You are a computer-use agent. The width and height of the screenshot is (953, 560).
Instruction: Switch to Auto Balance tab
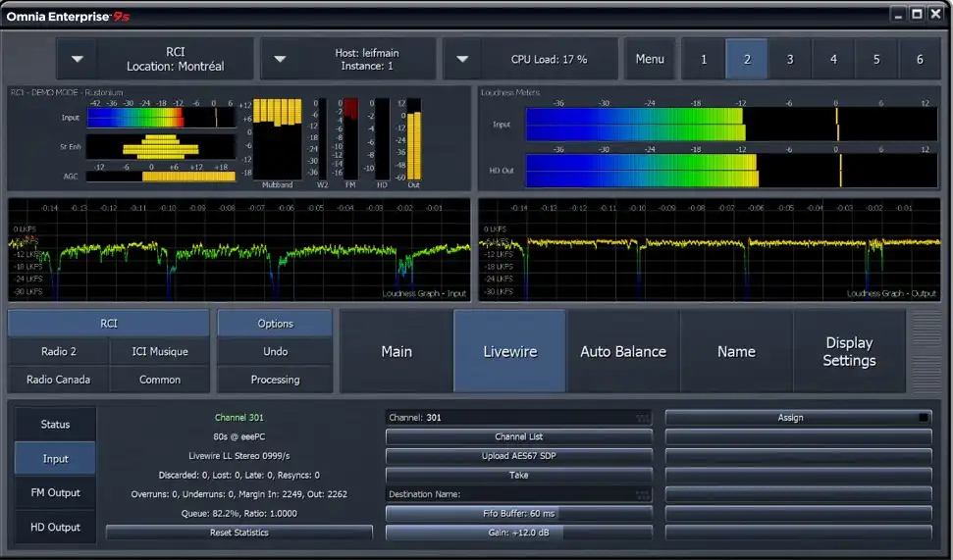coord(623,351)
